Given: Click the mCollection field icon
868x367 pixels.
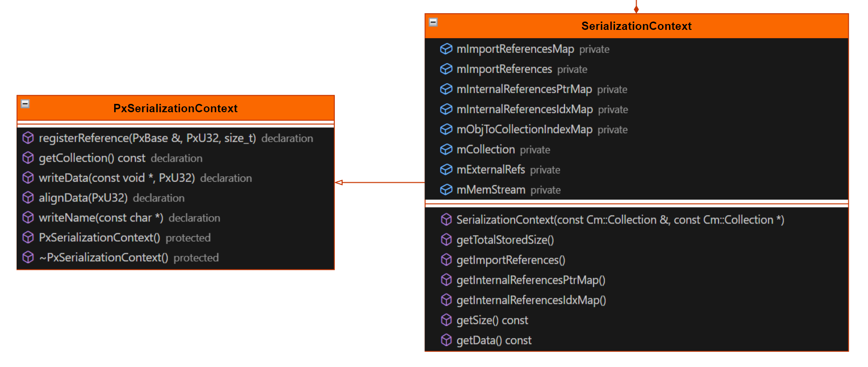Looking at the screenshot, I should [x=446, y=149].
